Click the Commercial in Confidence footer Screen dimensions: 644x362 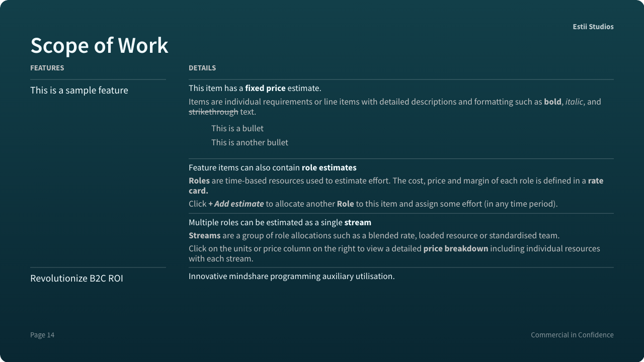[x=572, y=335]
